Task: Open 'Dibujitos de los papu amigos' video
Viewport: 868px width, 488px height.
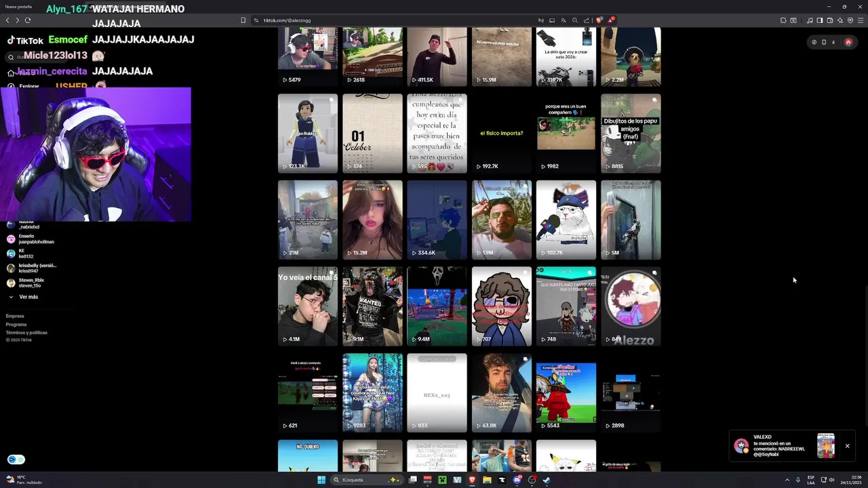Action: pyautogui.click(x=631, y=134)
